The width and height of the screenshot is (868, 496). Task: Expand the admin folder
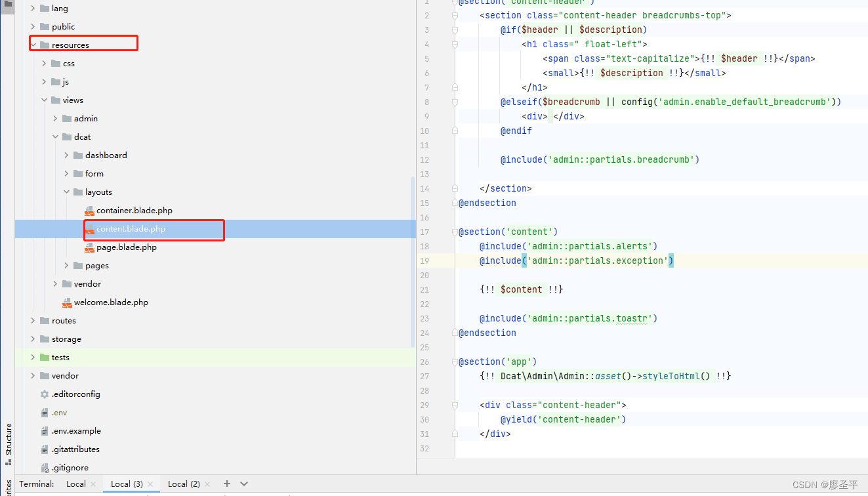(55, 118)
